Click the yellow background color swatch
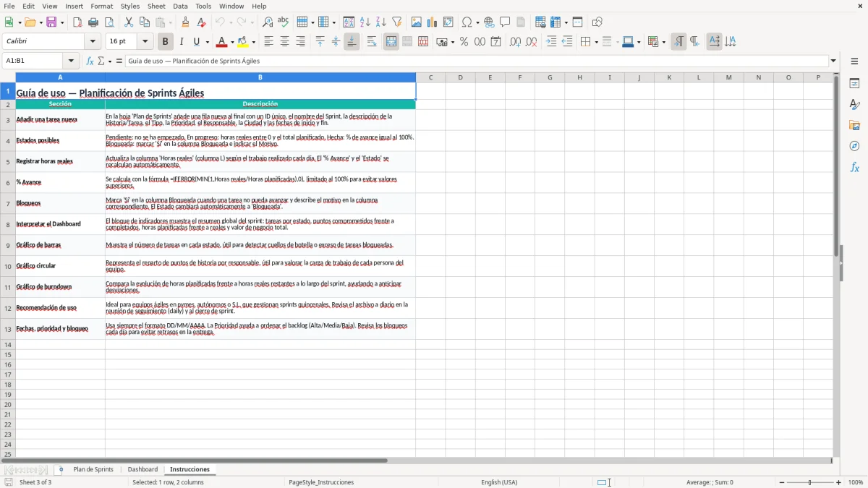The height and width of the screenshot is (488, 868). pos(244,42)
